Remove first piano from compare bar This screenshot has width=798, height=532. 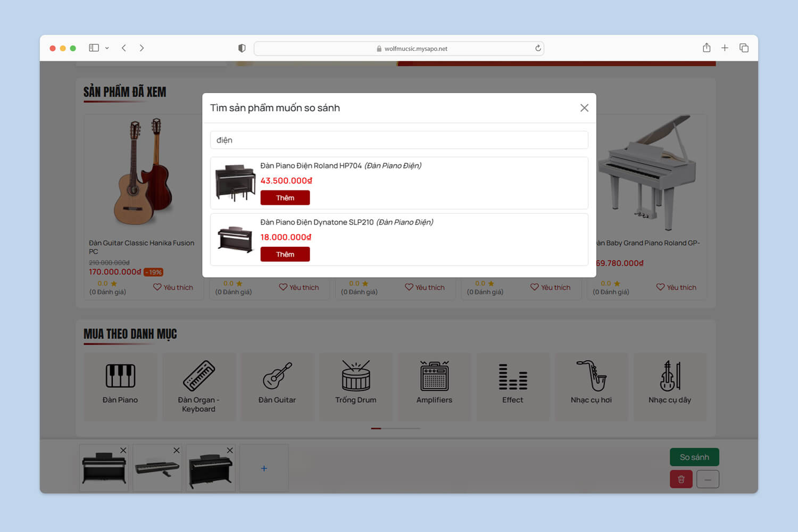tap(123, 451)
